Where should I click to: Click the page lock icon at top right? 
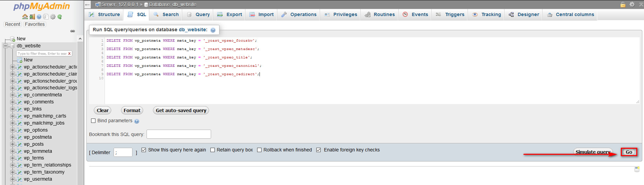(623, 4)
